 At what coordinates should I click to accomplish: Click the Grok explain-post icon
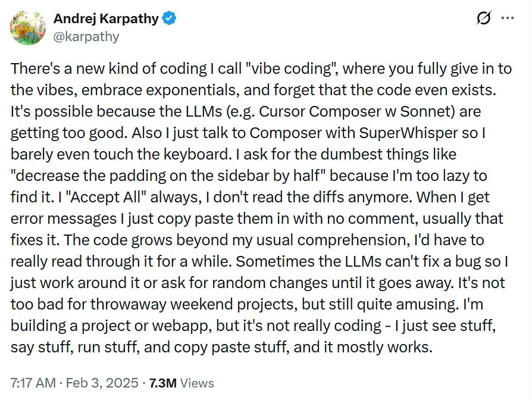coord(483,18)
